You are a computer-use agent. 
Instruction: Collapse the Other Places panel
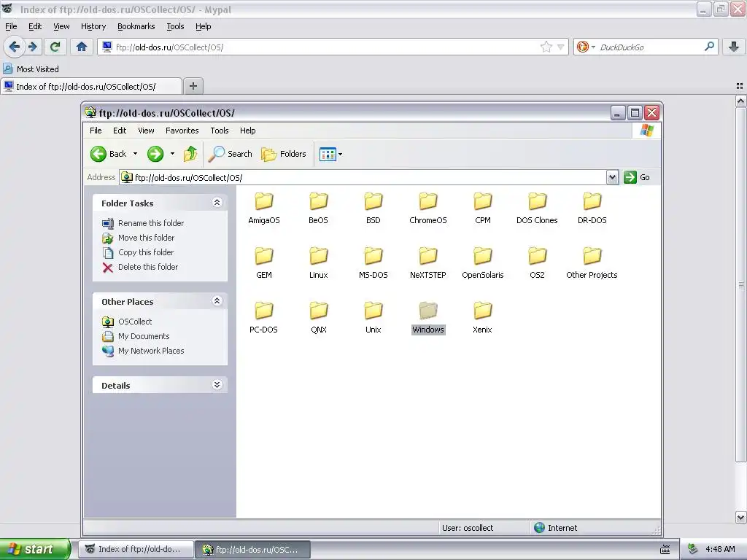click(217, 301)
